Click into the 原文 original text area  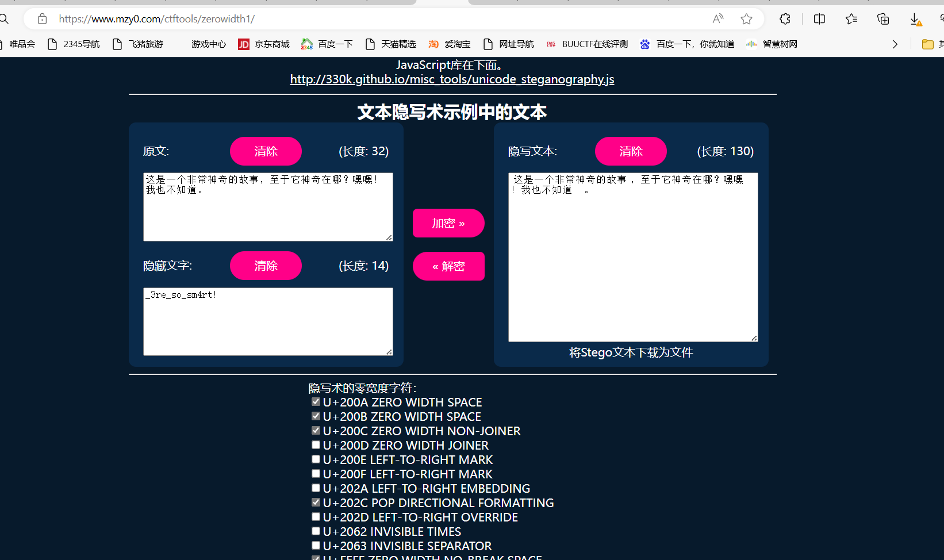click(x=268, y=207)
